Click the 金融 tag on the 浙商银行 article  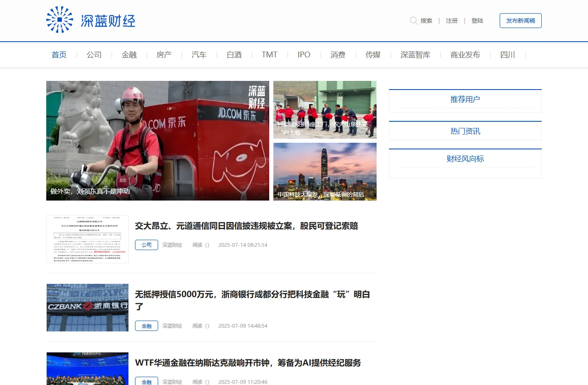point(147,326)
